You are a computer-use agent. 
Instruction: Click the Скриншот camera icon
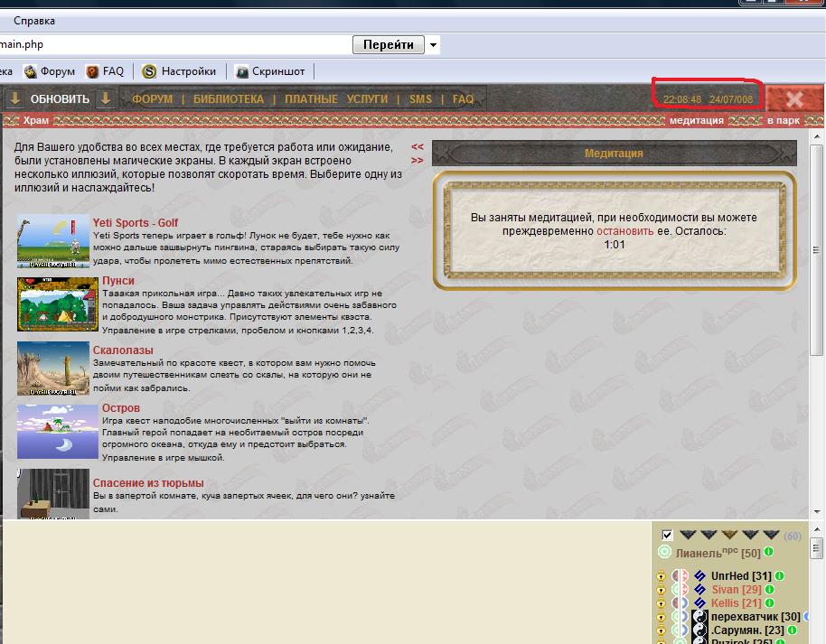[242, 71]
